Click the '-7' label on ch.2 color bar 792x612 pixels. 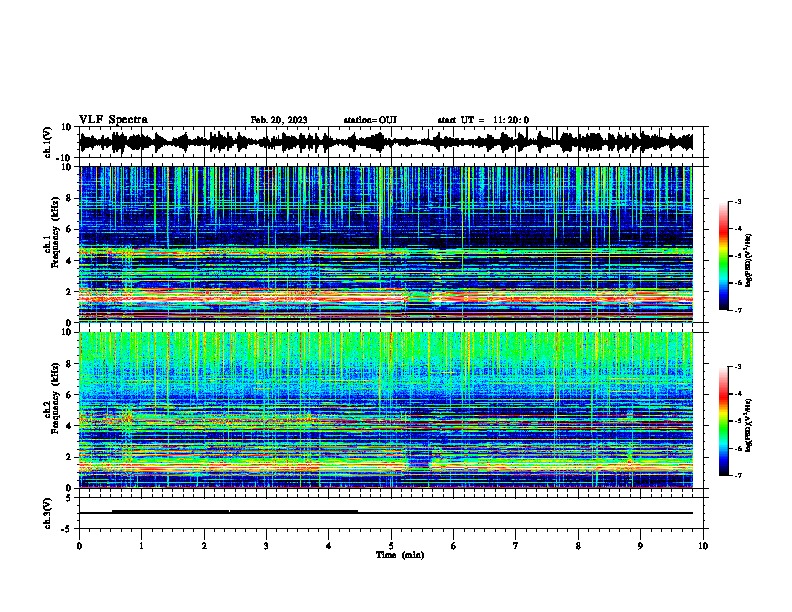[x=738, y=476]
